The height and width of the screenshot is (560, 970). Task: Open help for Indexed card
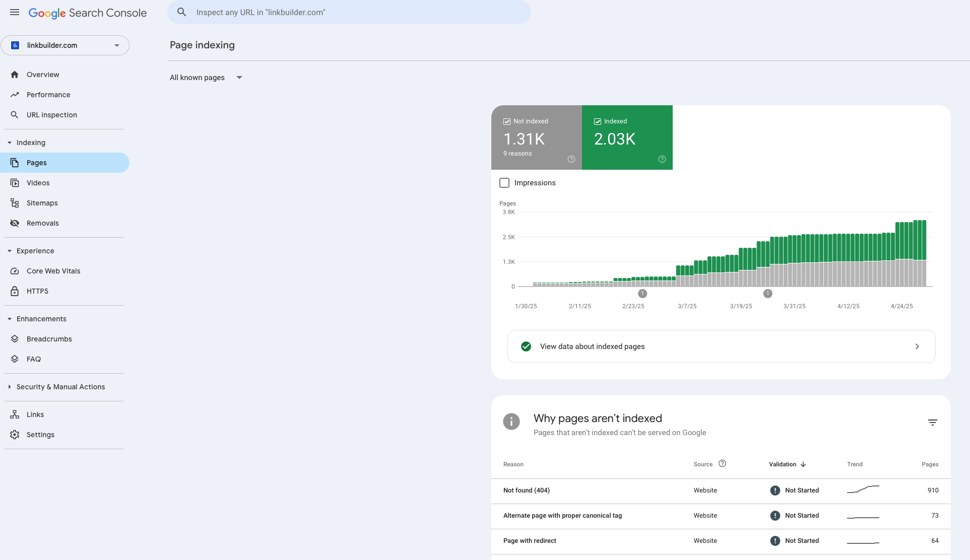click(x=662, y=159)
